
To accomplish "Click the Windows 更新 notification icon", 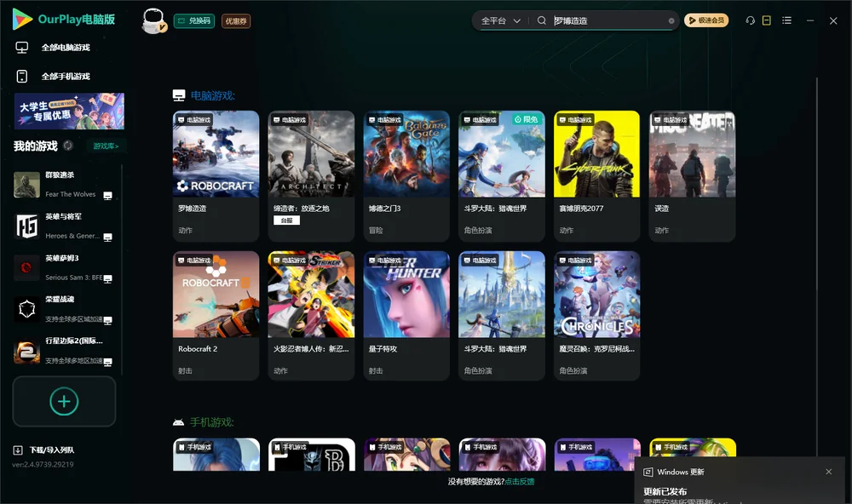I will point(648,472).
